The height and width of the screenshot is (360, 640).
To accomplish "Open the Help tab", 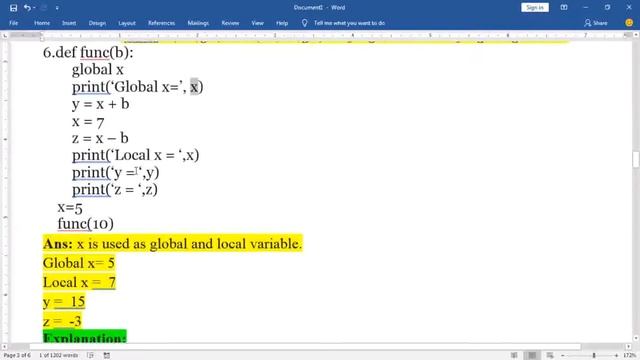I will coord(282,23).
